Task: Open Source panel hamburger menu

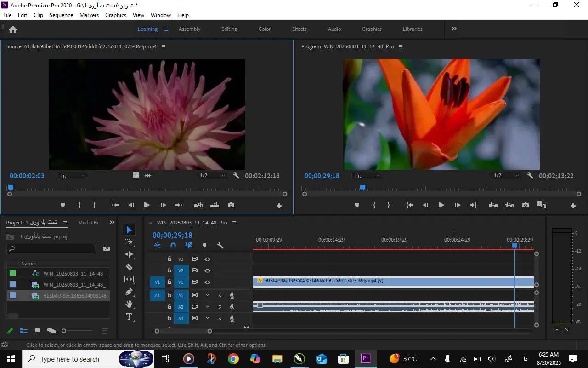Action: [164, 47]
